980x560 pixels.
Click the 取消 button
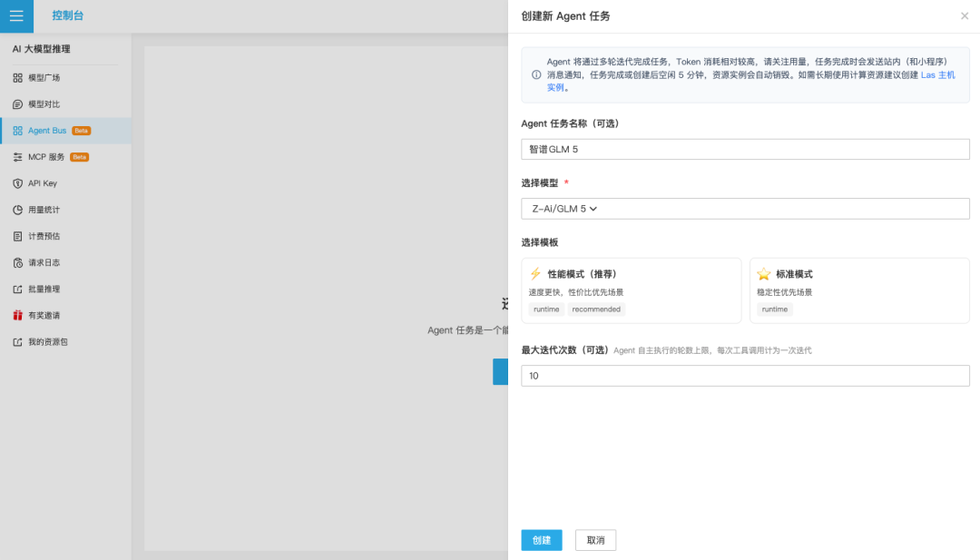pyautogui.click(x=595, y=540)
